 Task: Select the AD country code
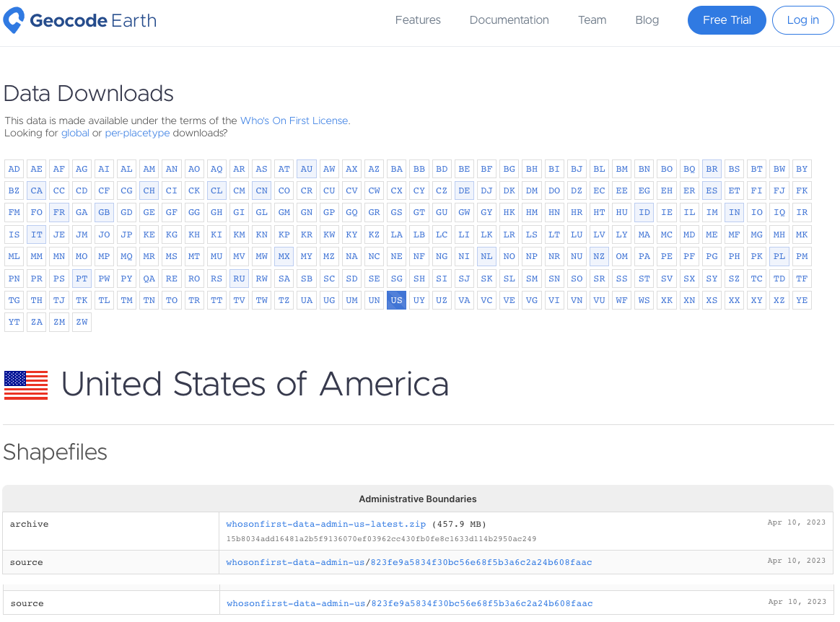[x=14, y=169]
